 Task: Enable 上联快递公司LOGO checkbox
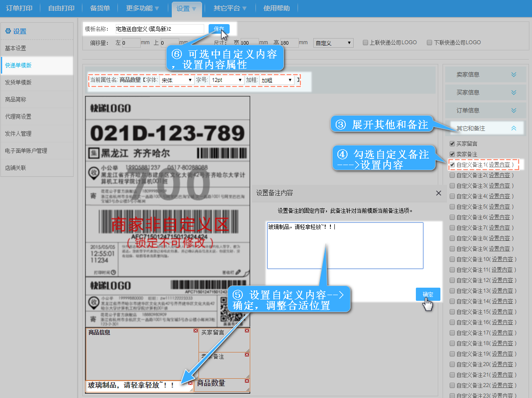click(x=365, y=42)
